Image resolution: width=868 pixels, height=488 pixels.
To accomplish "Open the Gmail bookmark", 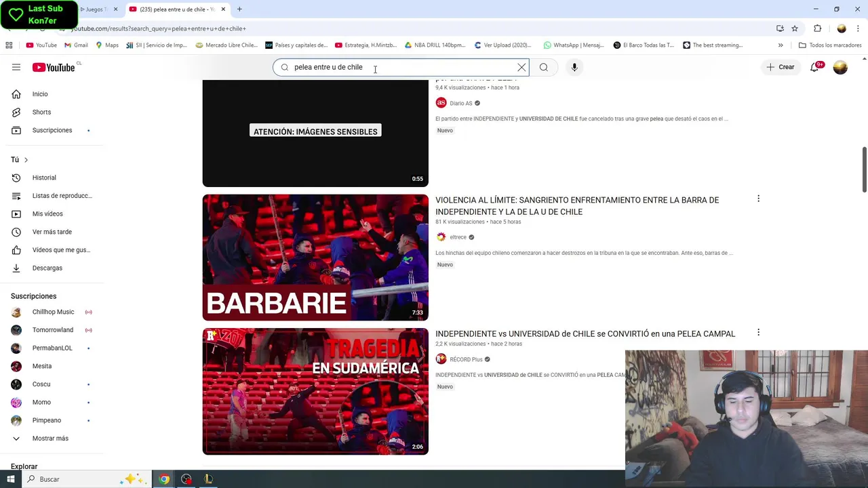I will (76, 45).
